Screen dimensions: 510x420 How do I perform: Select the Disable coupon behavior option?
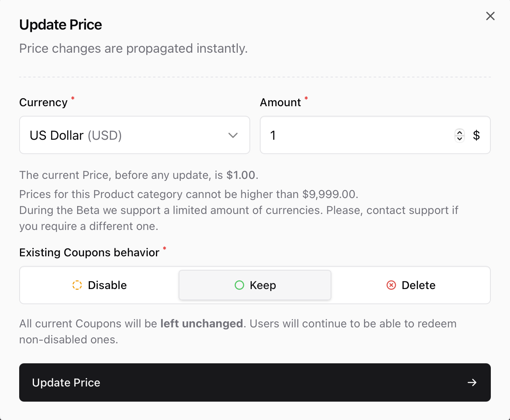click(x=99, y=285)
